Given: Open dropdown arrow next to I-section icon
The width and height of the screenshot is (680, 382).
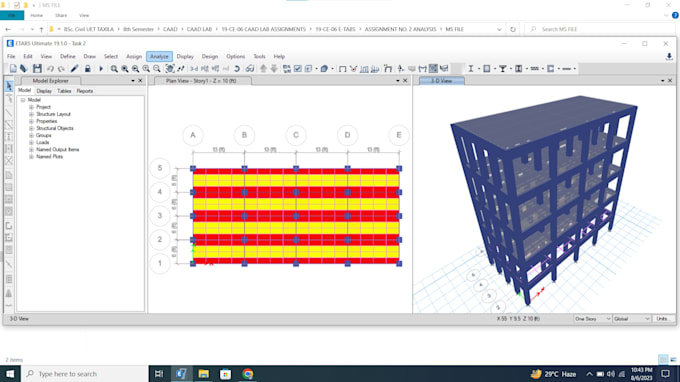Looking at the screenshot, I should tap(479, 69).
